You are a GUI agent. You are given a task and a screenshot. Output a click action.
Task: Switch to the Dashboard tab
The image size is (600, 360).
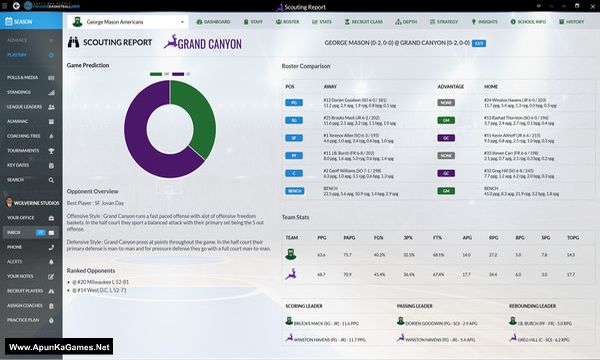214,22
